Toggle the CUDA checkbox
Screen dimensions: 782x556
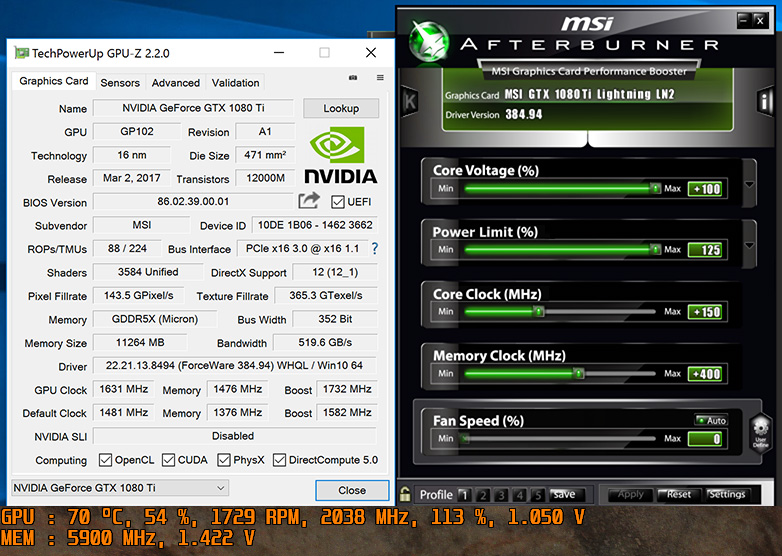pos(169,460)
